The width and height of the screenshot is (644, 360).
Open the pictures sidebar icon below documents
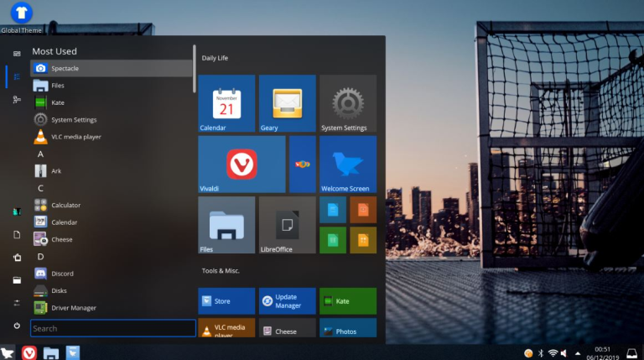[17, 258]
